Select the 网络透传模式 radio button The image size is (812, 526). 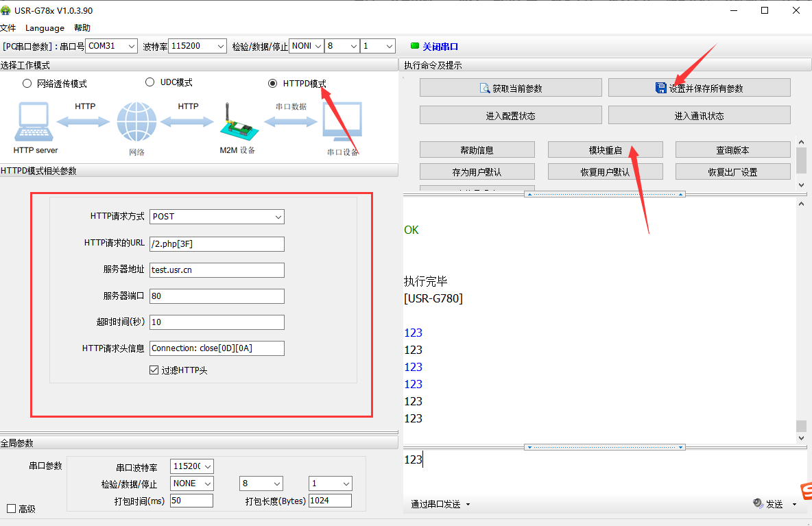coord(27,84)
